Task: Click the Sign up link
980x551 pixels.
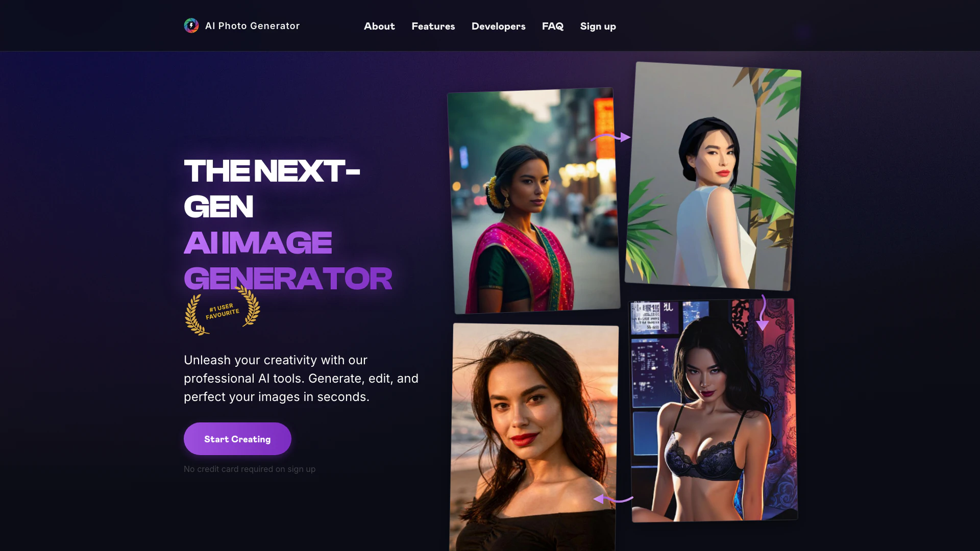Action: pos(598,26)
